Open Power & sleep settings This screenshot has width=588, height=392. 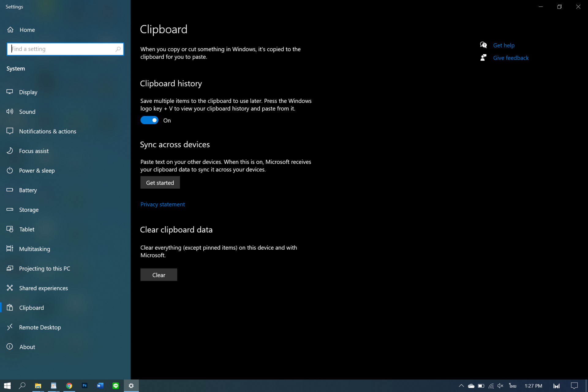point(37,170)
